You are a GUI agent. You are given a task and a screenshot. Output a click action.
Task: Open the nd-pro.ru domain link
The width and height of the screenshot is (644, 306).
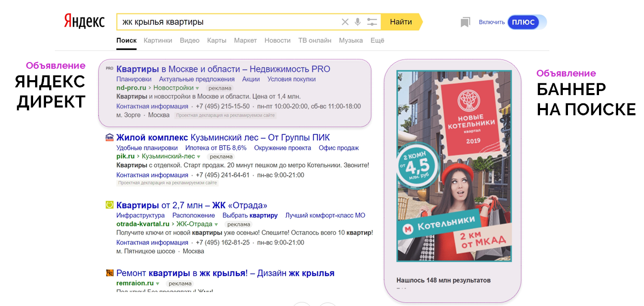[x=131, y=88]
